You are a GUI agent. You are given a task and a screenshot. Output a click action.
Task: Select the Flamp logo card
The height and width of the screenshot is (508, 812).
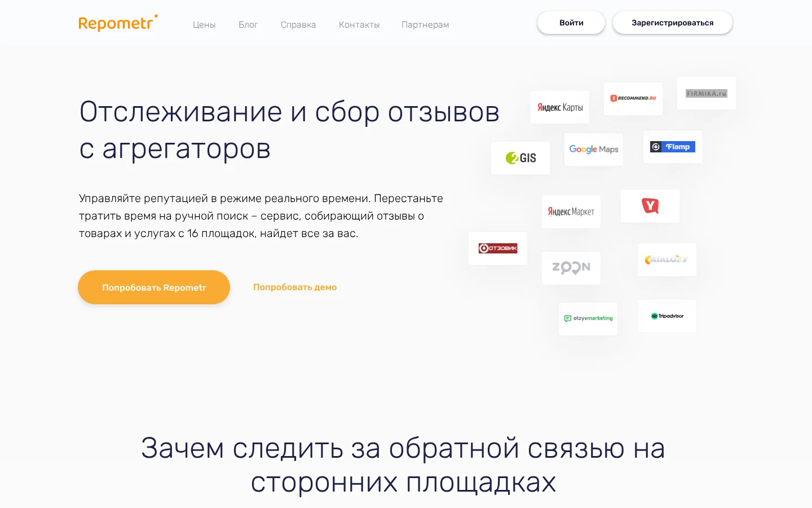673,147
